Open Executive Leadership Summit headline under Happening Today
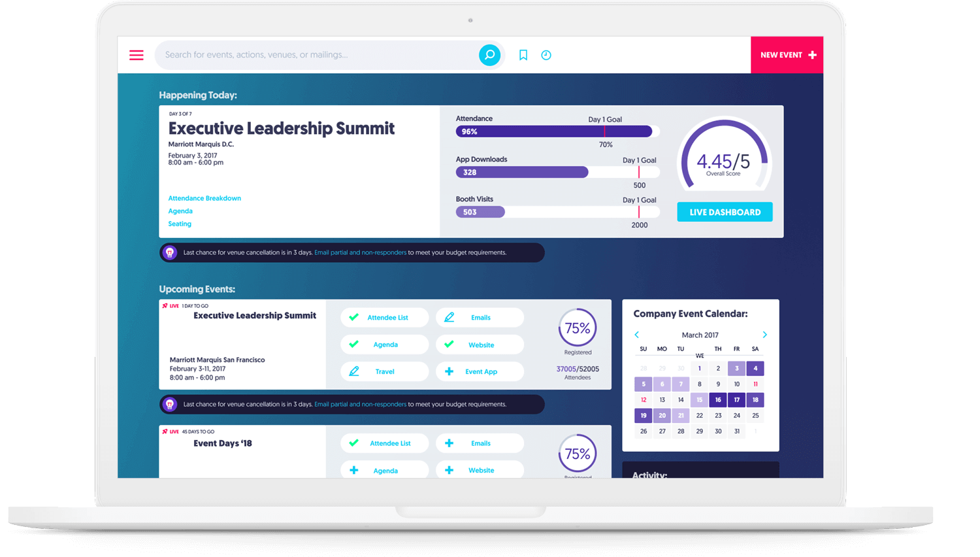 coord(282,128)
